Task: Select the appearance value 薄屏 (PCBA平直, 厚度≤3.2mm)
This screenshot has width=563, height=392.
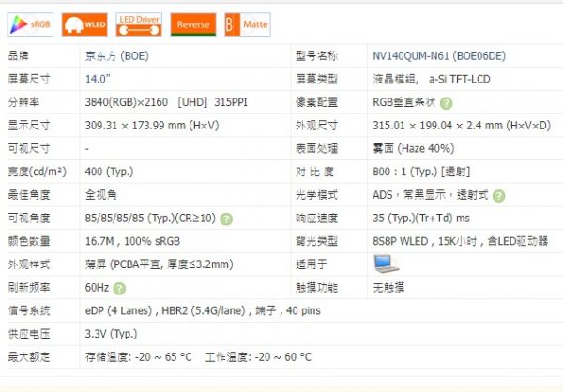Action: pyautogui.click(x=160, y=264)
